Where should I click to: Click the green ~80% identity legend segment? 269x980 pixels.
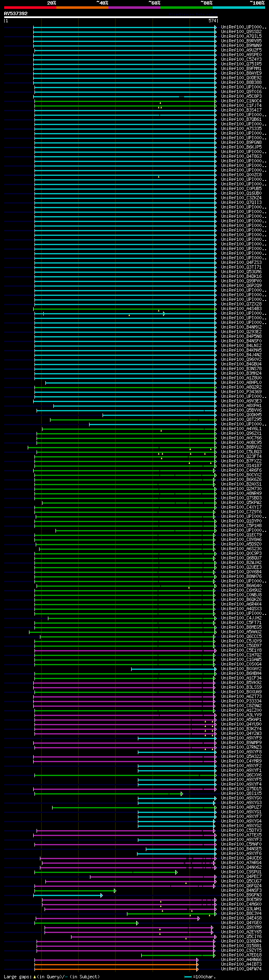point(186,8)
